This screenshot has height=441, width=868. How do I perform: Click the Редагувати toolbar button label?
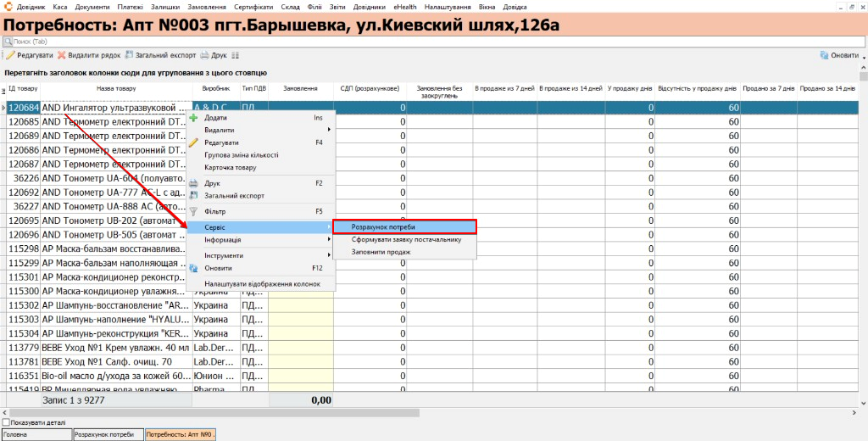pos(35,55)
